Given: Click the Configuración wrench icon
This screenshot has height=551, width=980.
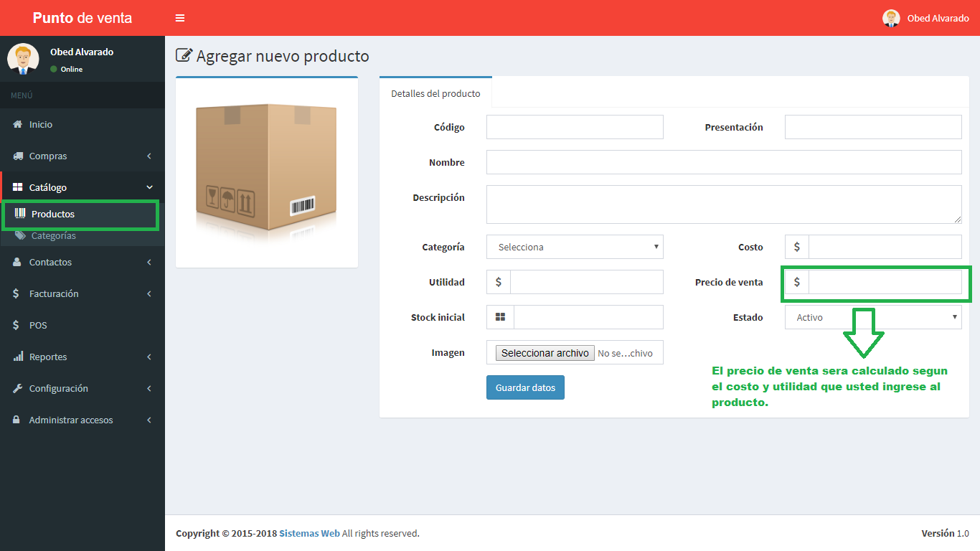Looking at the screenshot, I should [x=18, y=388].
